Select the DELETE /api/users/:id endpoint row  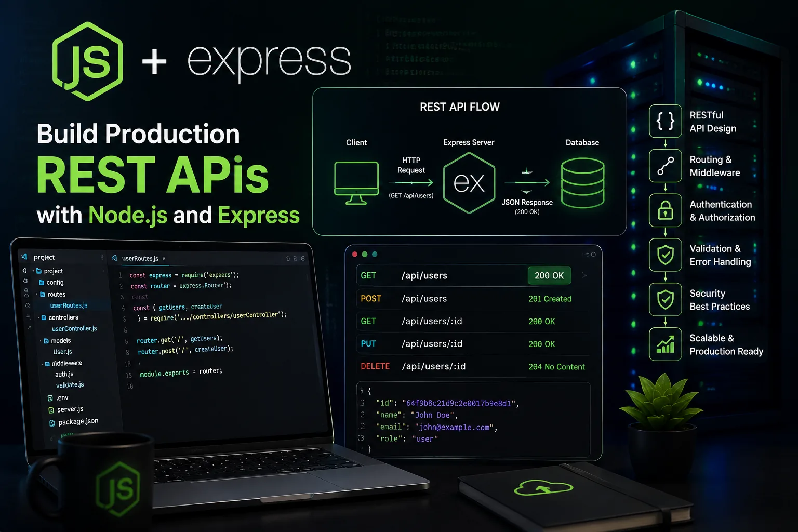(x=473, y=367)
